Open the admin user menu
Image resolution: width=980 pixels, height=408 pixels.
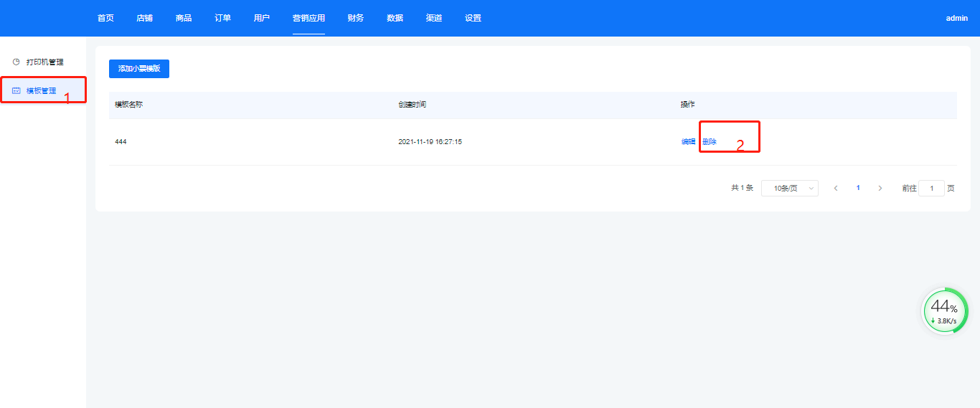click(x=956, y=18)
